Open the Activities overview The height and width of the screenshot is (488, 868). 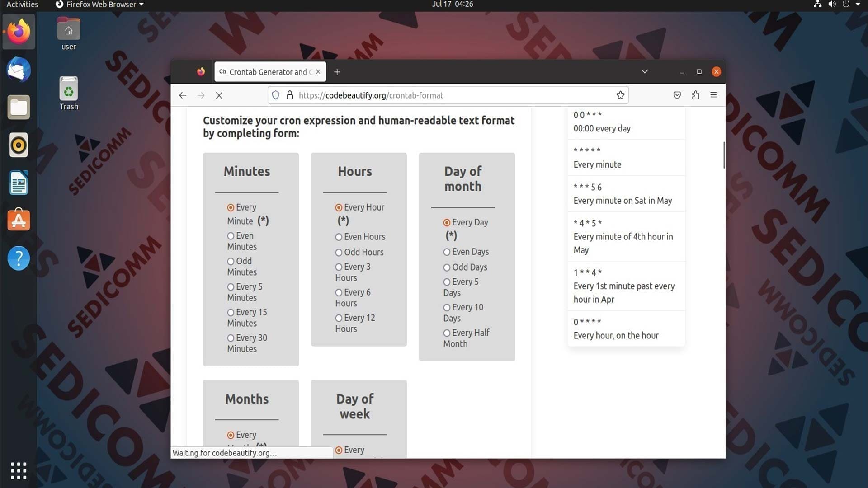(x=22, y=5)
